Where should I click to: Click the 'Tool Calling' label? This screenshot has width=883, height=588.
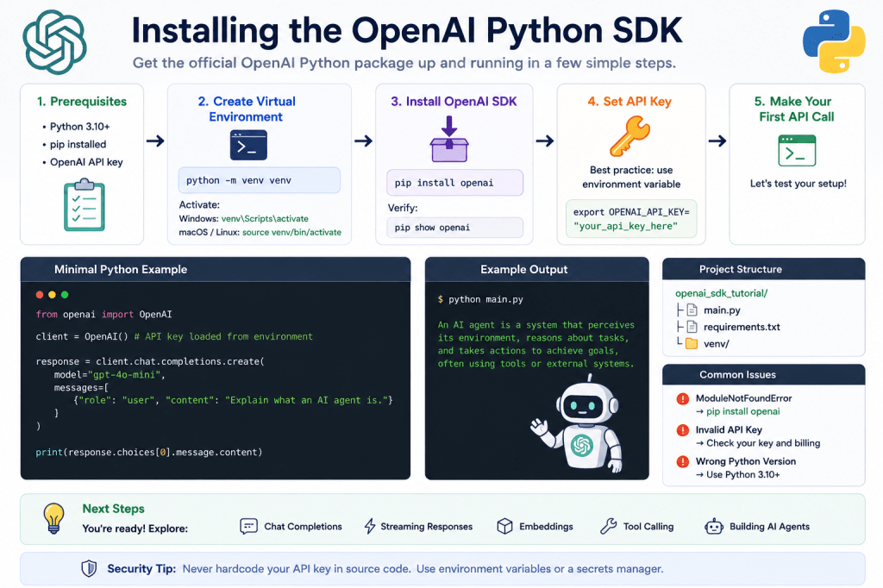tap(648, 527)
